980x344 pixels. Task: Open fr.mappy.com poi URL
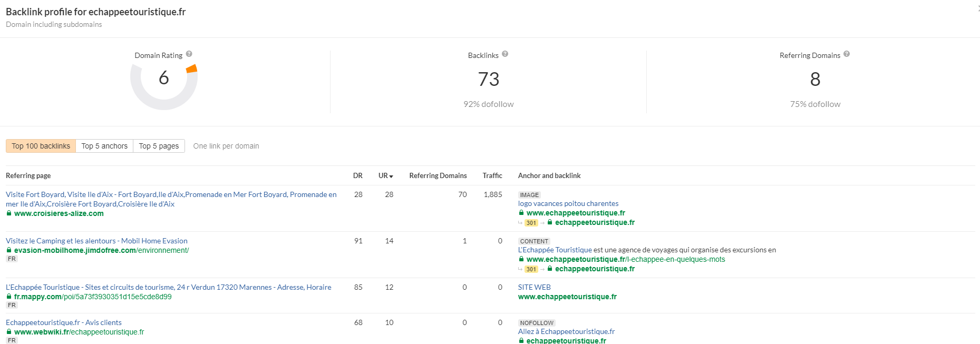click(93, 297)
